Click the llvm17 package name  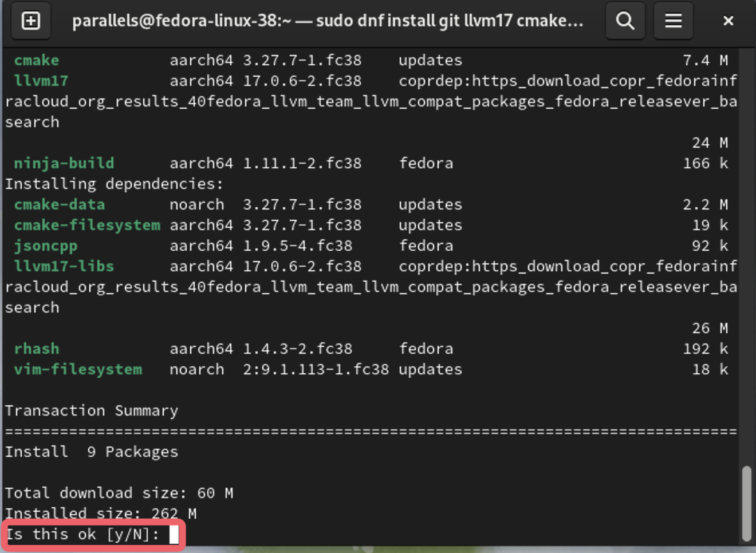coord(41,81)
